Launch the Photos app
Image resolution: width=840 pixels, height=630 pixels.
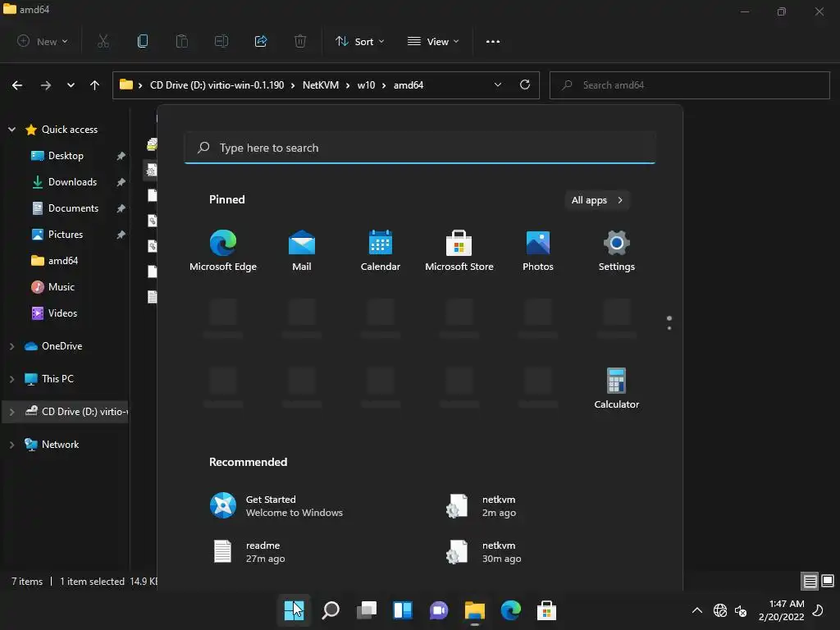point(538,251)
